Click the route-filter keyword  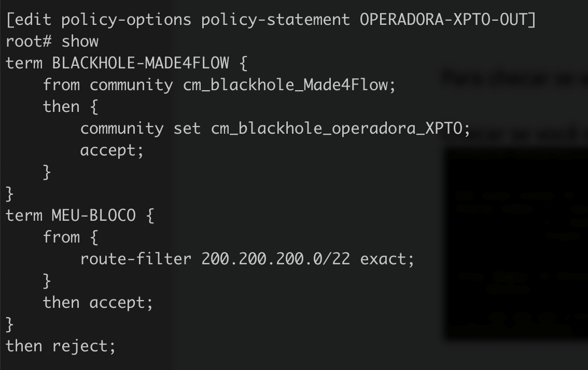tap(136, 259)
